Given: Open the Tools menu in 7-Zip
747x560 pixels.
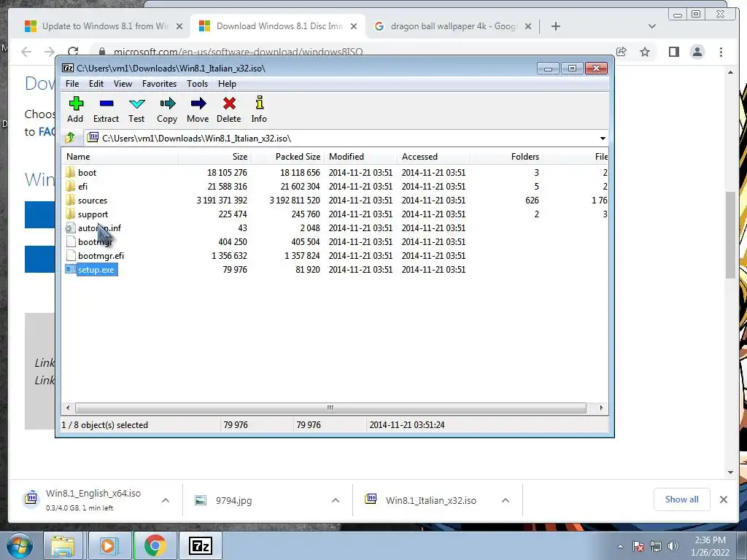Looking at the screenshot, I should [197, 84].
